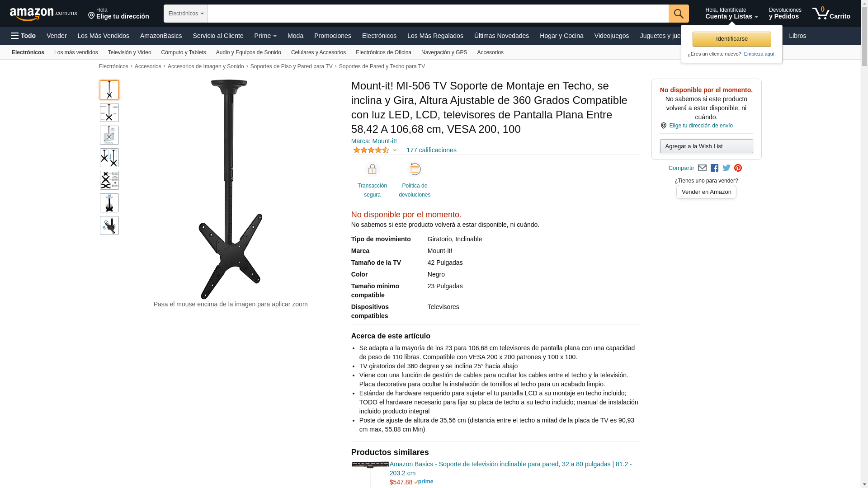Expand the Prime navigation dropdown

tap(265, 36)
